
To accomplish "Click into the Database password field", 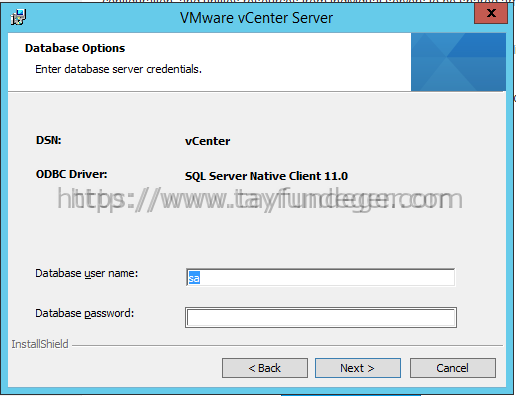I will click(x=321, y=317).
